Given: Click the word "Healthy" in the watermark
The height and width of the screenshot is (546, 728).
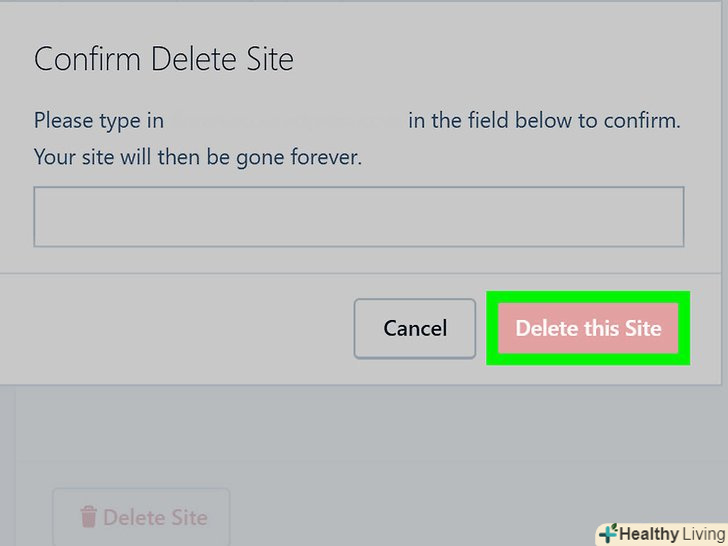Looking at the screenshot, I should [649, 534].
